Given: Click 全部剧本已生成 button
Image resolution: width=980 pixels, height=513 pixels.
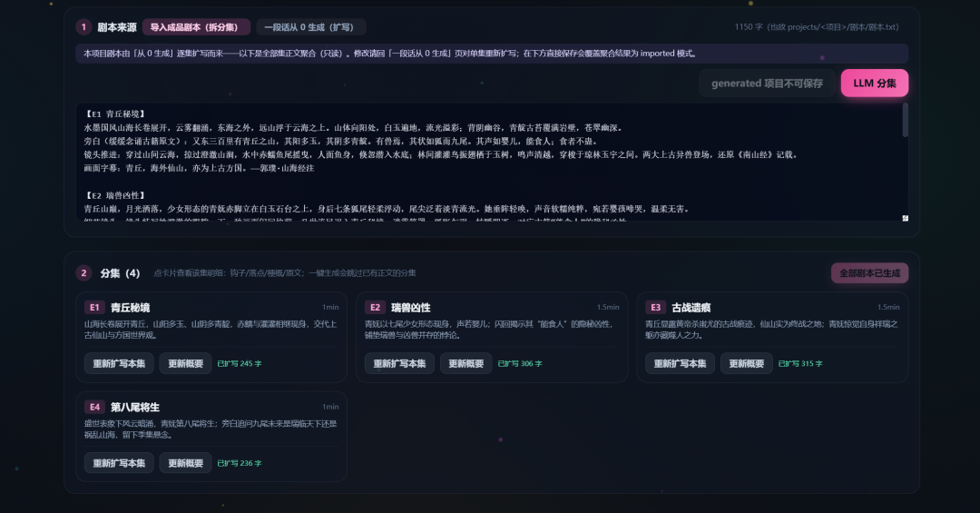Looking at the screenshot, I should 869,272.
